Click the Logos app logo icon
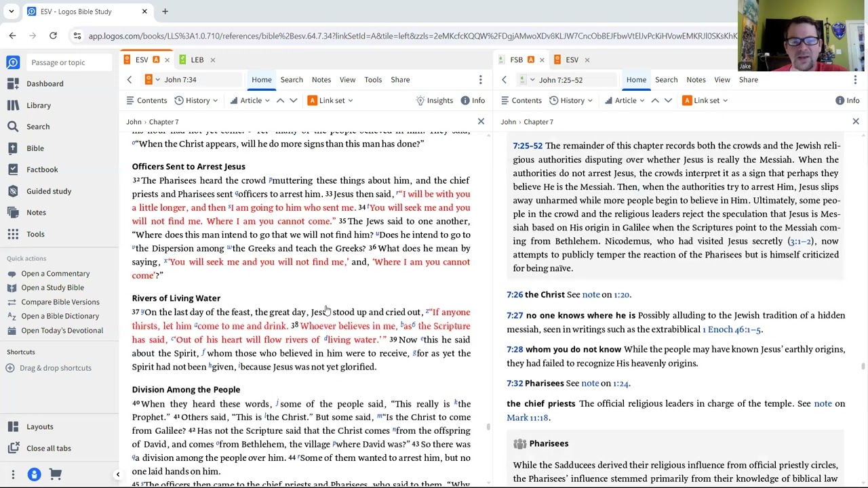Viewport: 868px width, 488px height. pos(13,62)
